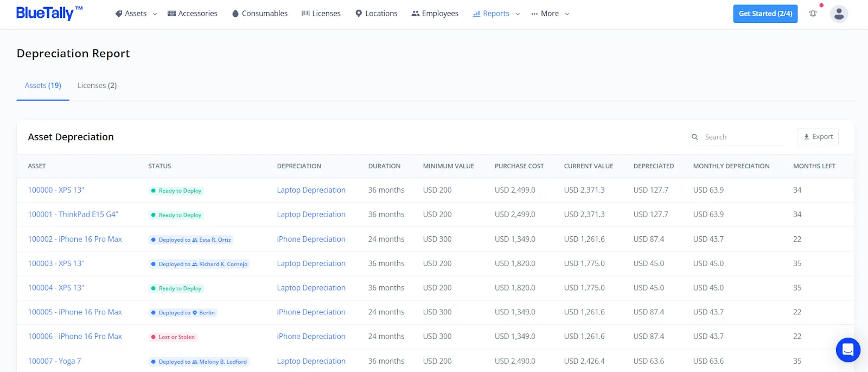868x372 pixels.
Task: Expand the More menu chevron
Action: [x=567, y=14]
